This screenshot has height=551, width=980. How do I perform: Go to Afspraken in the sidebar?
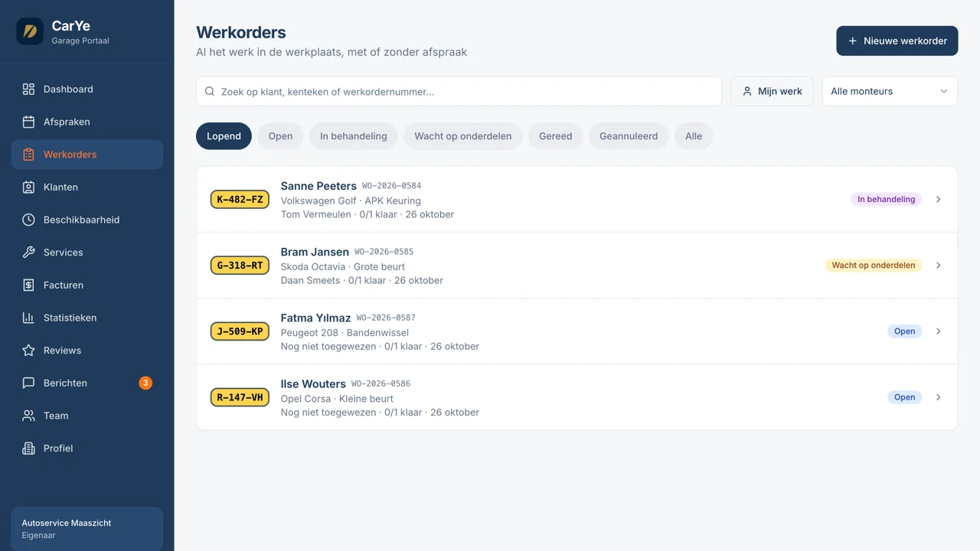click(87, 122)
